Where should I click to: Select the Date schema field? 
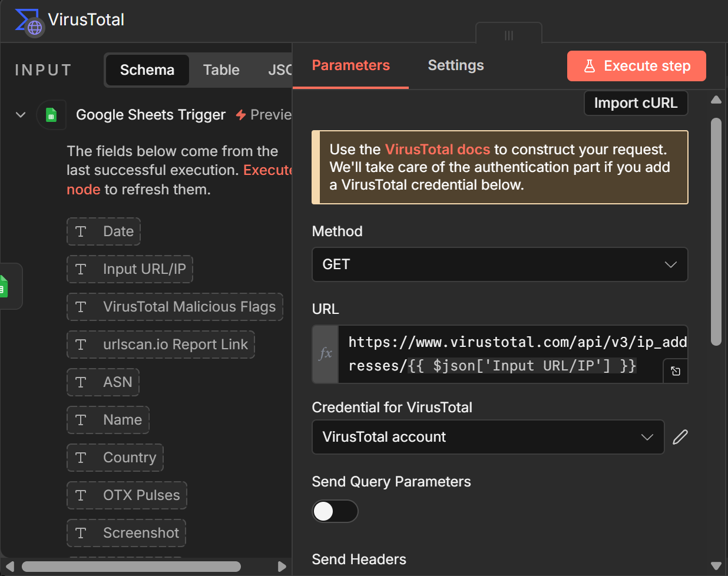pyautogui.click(x=104, y=231)
